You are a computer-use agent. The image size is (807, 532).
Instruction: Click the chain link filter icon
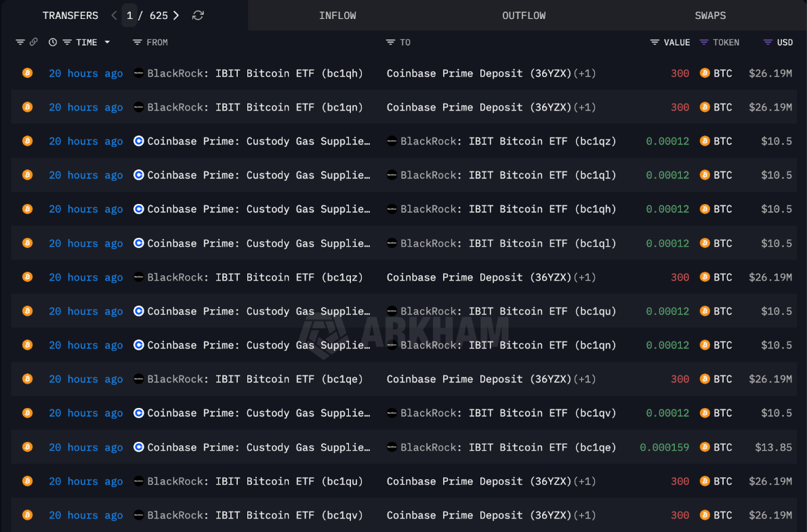(x=33, y=42)
